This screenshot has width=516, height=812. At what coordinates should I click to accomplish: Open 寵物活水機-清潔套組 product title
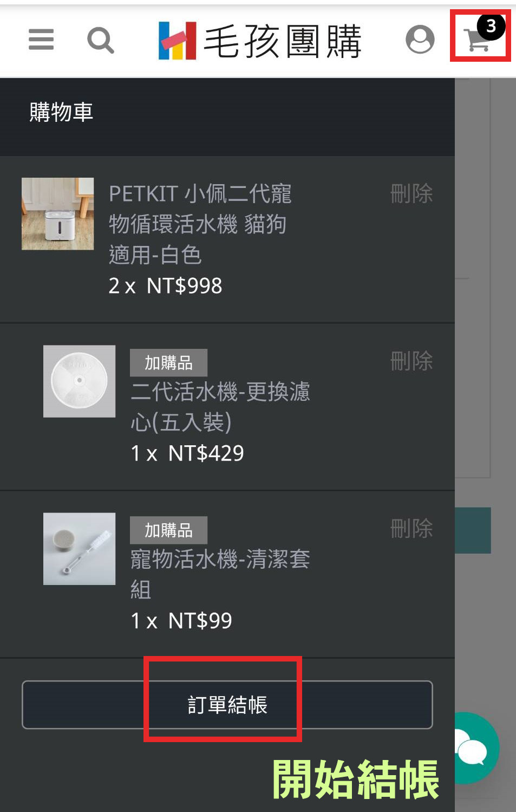tap(220, 574)
